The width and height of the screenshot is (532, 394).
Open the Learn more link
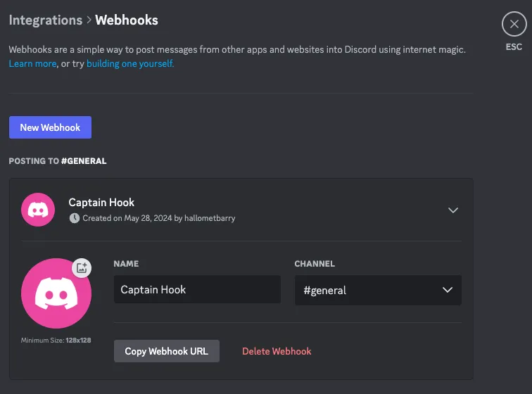click(x=32, y=64)
